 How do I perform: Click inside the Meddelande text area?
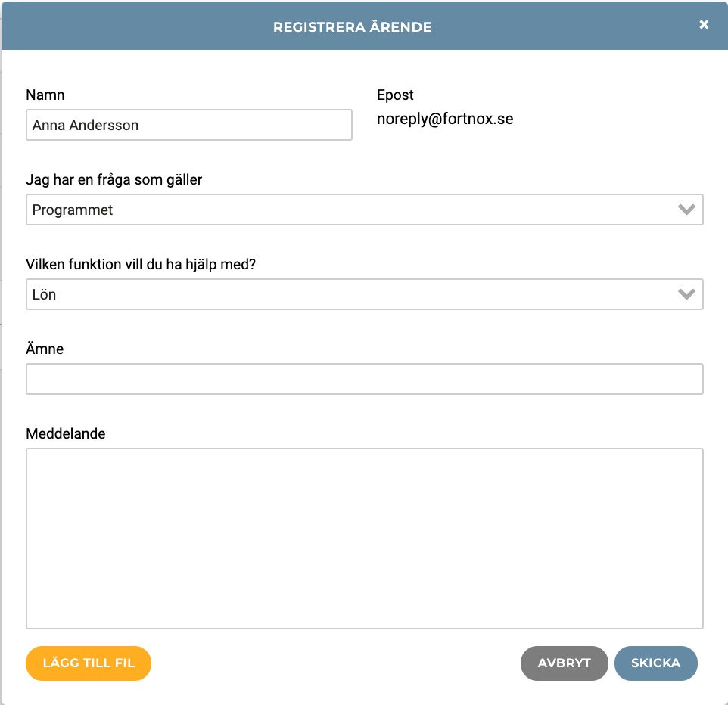365,539
